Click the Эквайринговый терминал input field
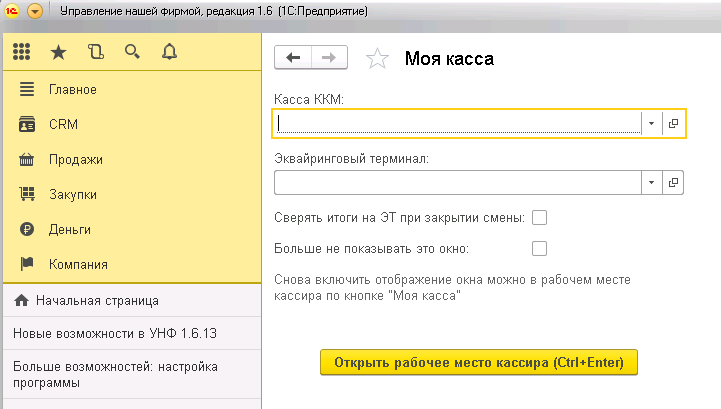 458,183
